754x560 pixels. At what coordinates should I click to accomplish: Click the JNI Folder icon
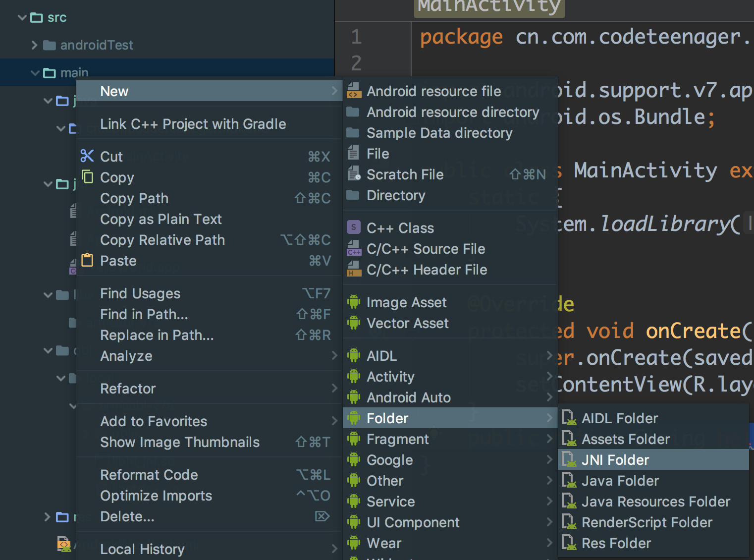[x=569, y=460]
